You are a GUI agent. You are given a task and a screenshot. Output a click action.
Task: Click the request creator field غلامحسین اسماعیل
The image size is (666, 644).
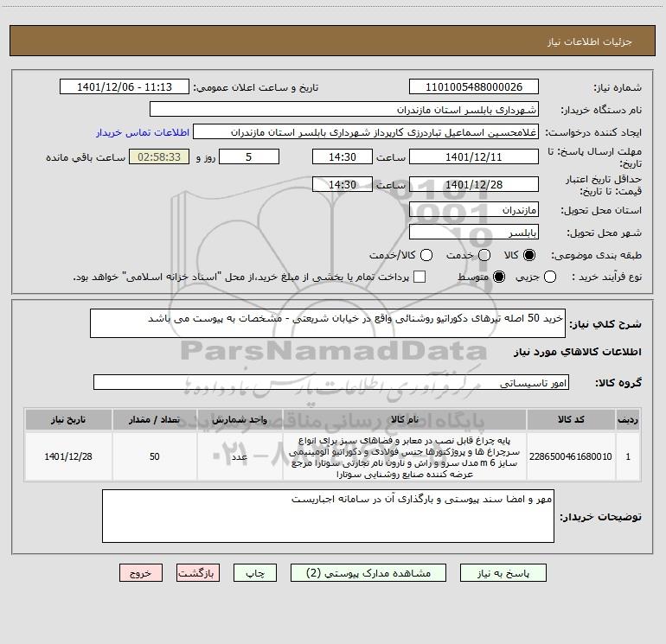point(366,132)
